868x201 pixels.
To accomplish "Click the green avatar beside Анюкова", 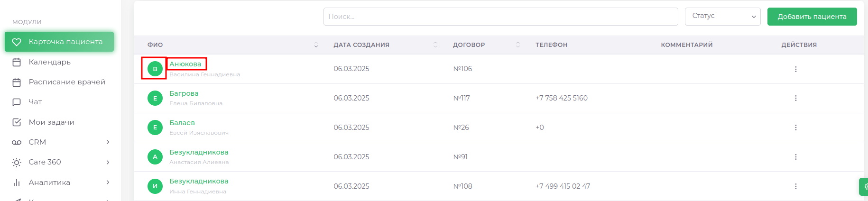I will coord(155,69).
